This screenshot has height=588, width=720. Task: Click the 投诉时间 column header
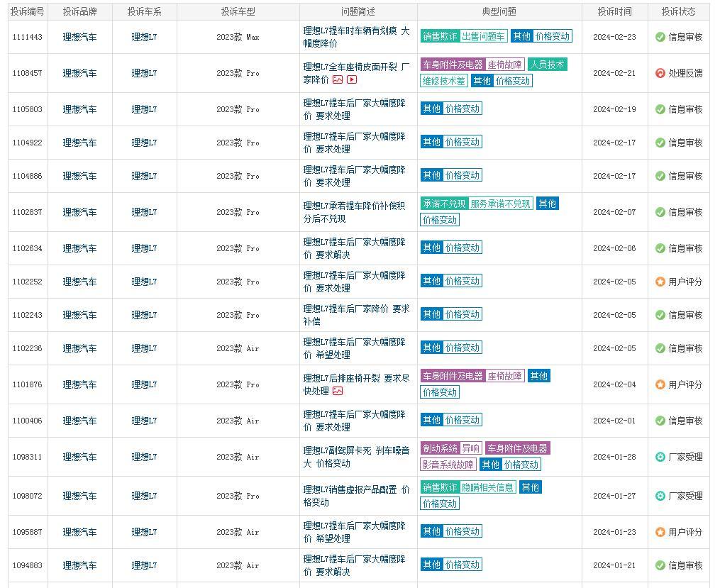coord(614,11)
